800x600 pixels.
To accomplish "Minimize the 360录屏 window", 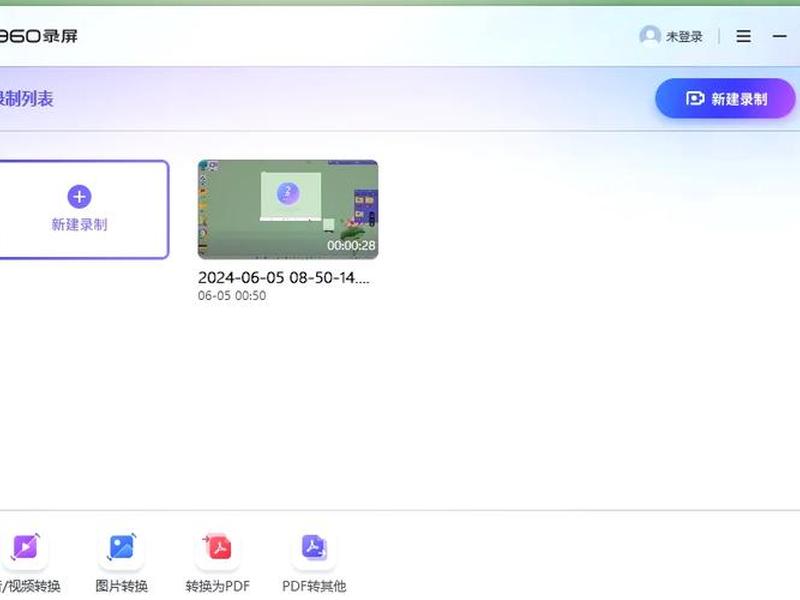I will [x=779, y=36].
